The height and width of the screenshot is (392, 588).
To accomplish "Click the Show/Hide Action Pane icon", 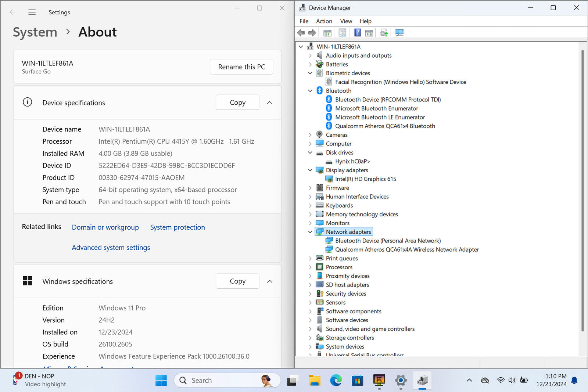I will tap(369, 33).
